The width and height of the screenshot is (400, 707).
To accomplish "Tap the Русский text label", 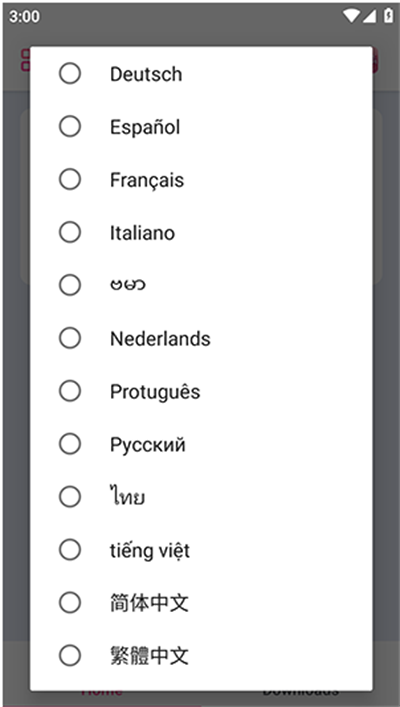I will coord(147,445).
